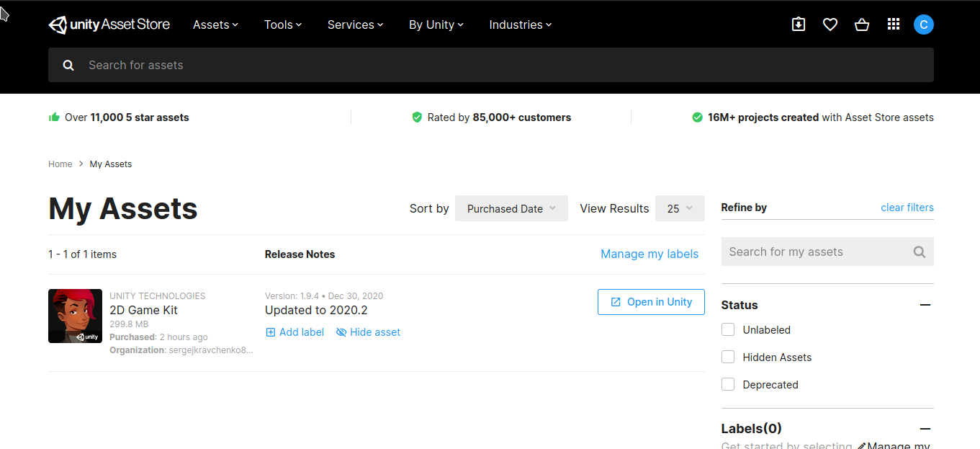
Task: Click the Updated to 2020.2 release note
Action: [x=316, y=310]
